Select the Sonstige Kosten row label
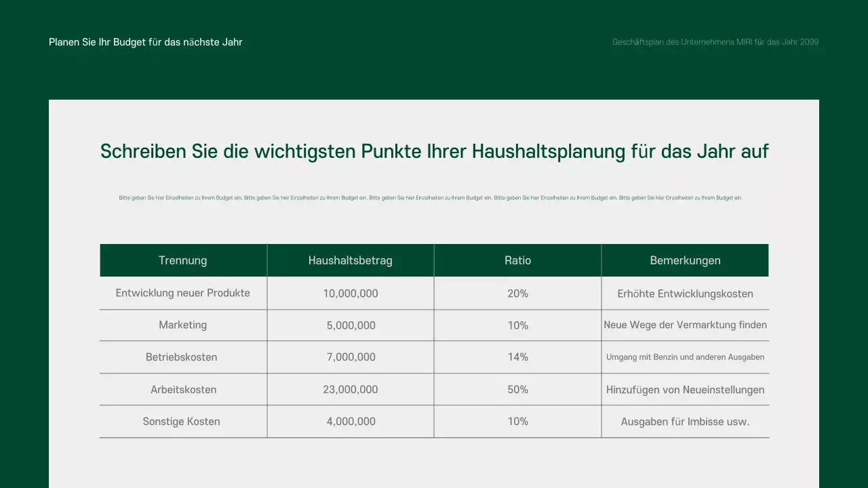 pyautogui.click(x=181, y=421)
